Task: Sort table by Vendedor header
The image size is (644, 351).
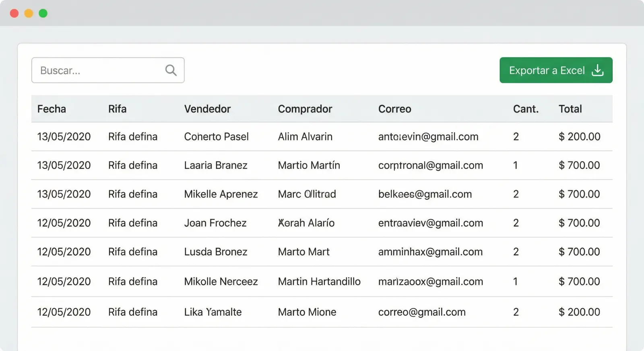Action: tap(207, 109)
